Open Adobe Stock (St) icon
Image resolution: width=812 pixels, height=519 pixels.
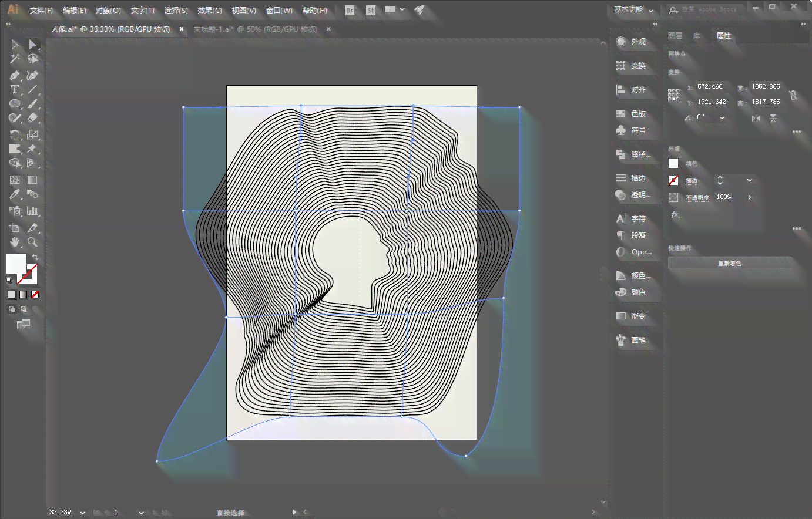click(x=371, y=10)
